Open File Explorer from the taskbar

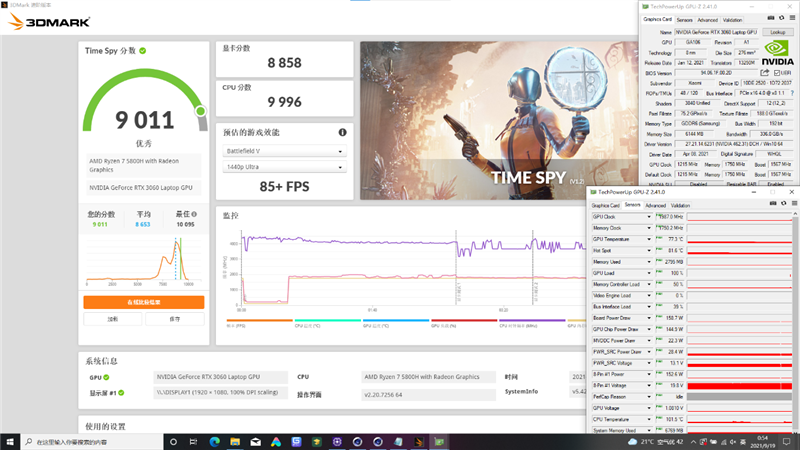(x=235, y=442)
